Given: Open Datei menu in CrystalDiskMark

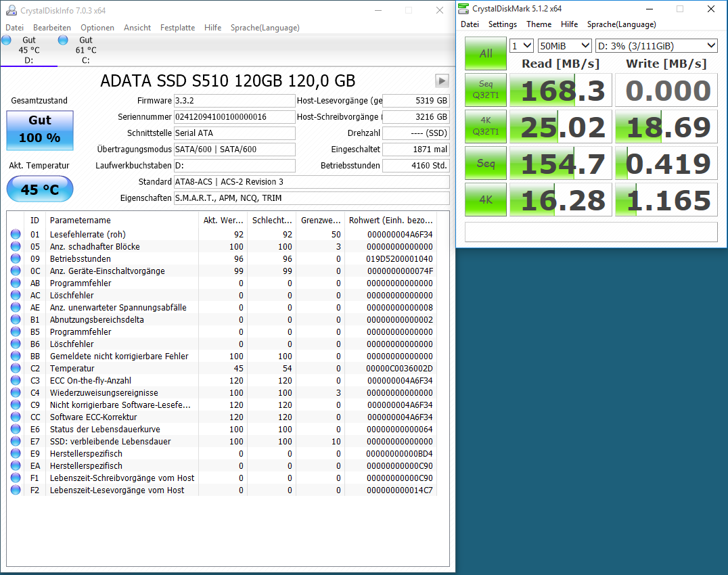Looking at the screenshot, I should pos(470,24).
